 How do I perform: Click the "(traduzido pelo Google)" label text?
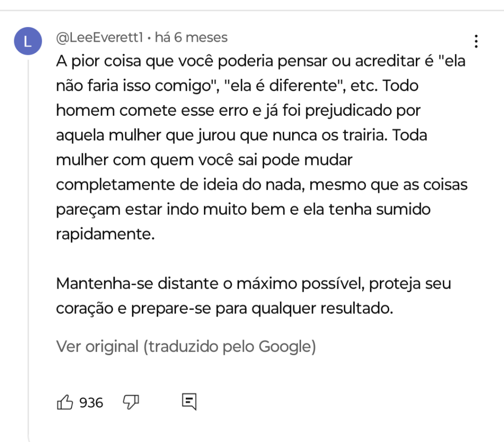coord(229,346)
